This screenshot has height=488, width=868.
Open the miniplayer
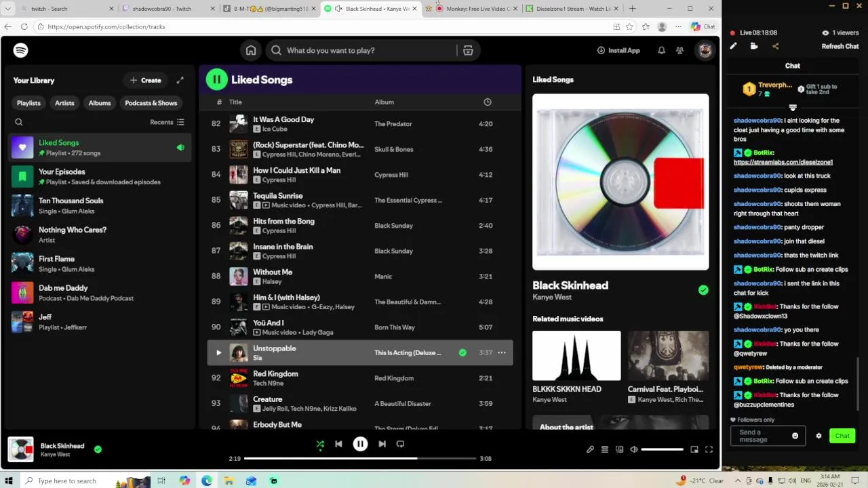694,449
